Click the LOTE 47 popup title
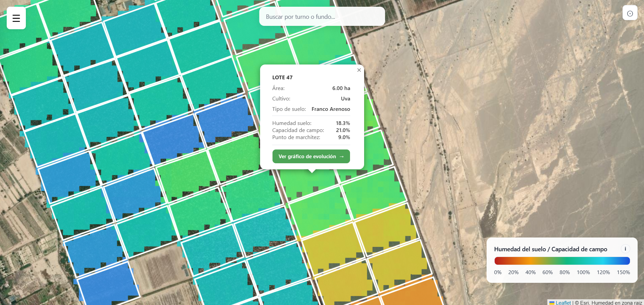The image size is (644, 305). coord(282,77)
